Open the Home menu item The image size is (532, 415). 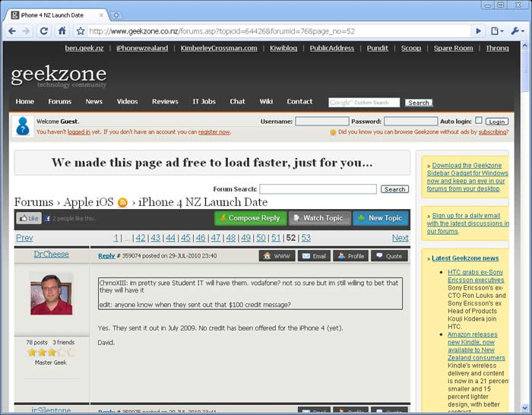25,101
